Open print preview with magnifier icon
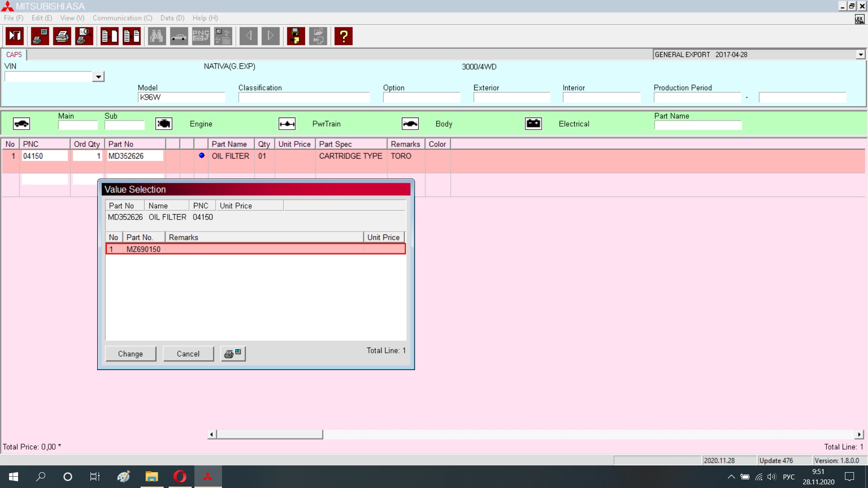The height and width of the screenshot is (488, 868). click(x=84, y=36)
